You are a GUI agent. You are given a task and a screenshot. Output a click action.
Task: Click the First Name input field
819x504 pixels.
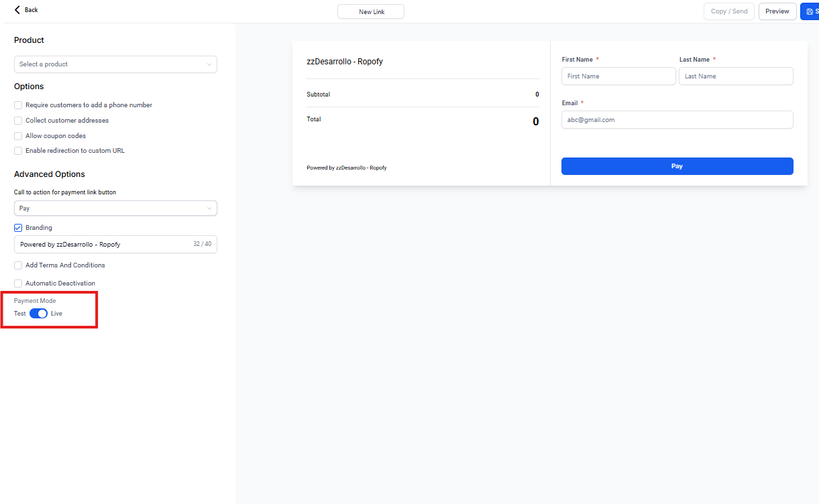click(618, 76)
